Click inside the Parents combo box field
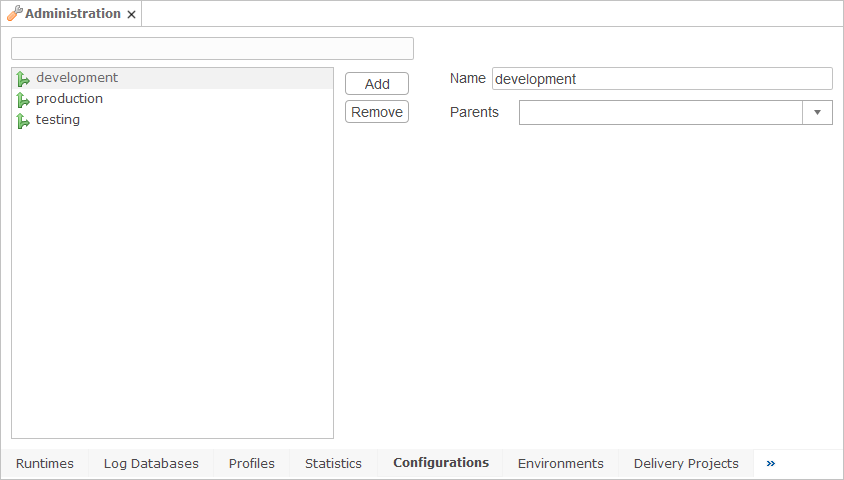Screen dimensions: 844x480 (660, 112)
